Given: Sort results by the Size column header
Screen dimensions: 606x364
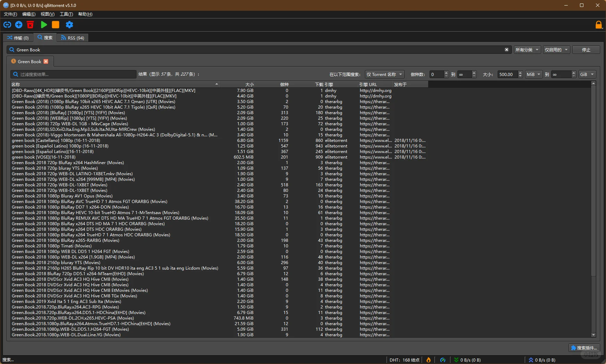Looking at the screenshot, I should click(237, 84).
